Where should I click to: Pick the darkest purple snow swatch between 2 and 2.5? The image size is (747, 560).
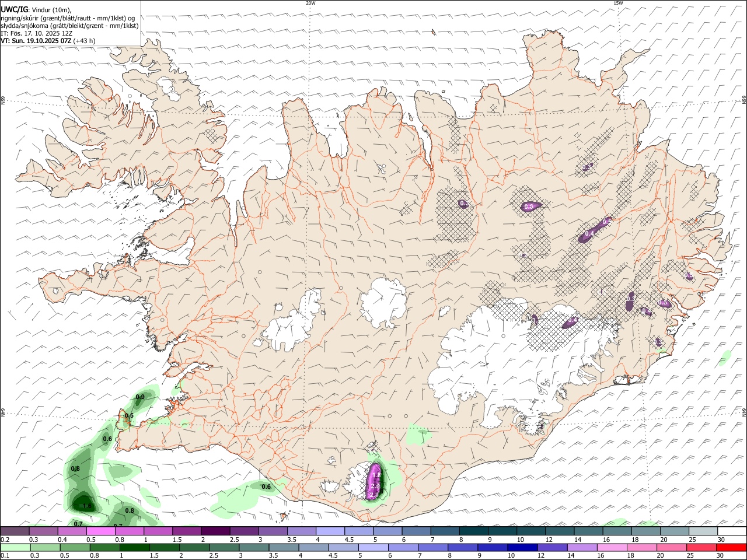[x=215, y=531]
